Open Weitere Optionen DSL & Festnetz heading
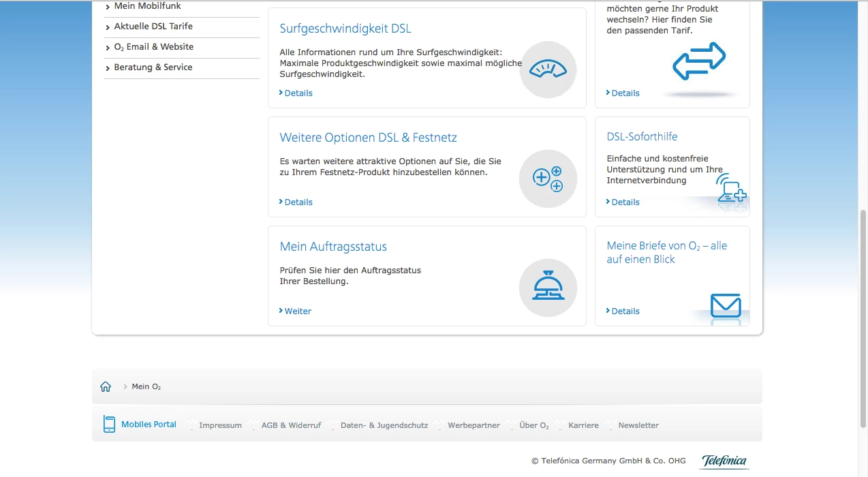The height and width of the screenshot is (477, 868). [368, 138]
